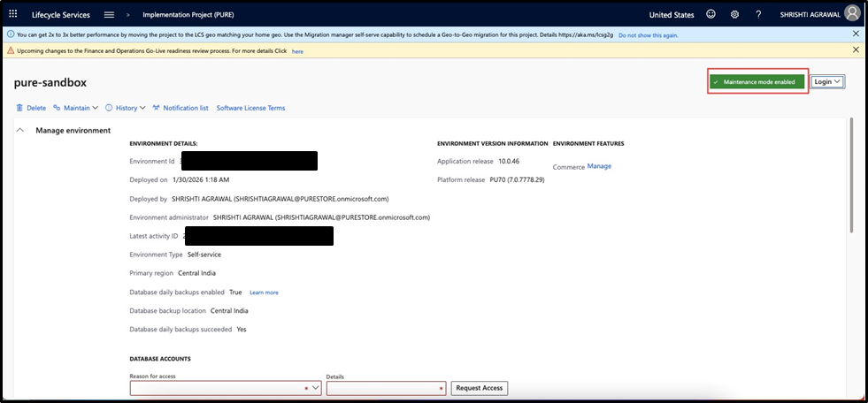Click the help question mark icon
This screenshot has height=403, width=868.
click(x=758, y=15)
